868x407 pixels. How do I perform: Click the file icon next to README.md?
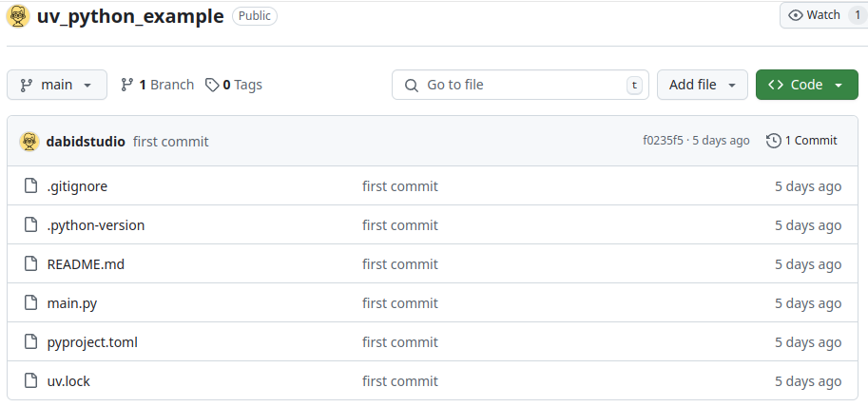(31, 263)
